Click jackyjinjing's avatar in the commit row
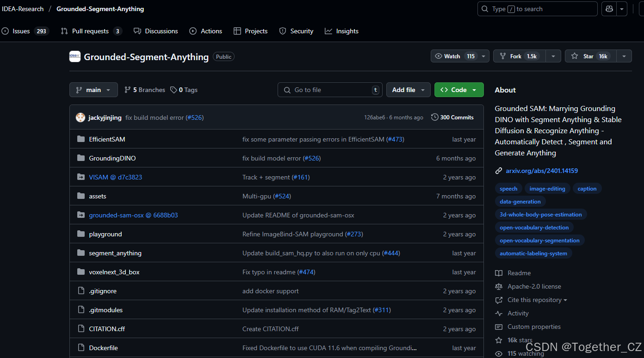Image resolution: width=644 pixels, height=358 pixels. 80,117
